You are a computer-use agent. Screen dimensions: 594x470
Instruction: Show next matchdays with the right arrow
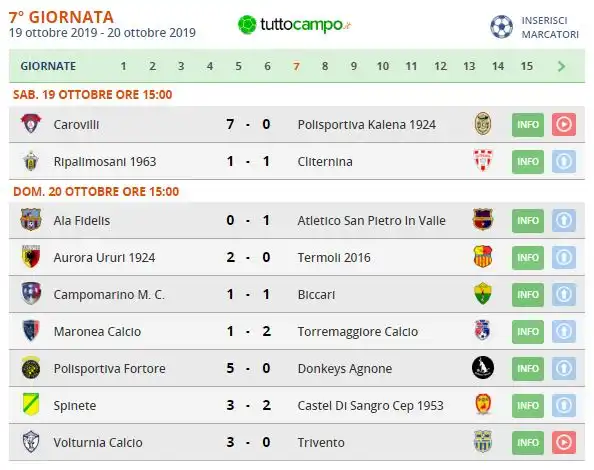pyautogui.click(x=561, y=66)
